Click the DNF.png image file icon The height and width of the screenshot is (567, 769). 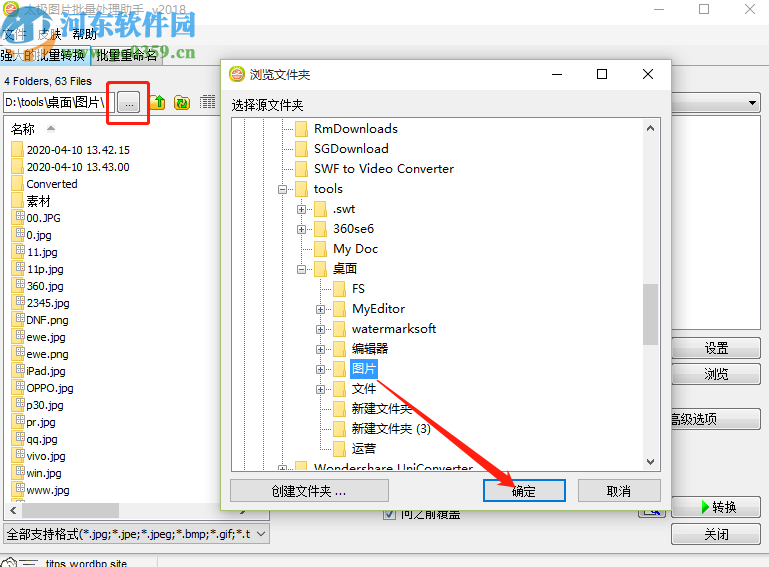coord(20,319)
